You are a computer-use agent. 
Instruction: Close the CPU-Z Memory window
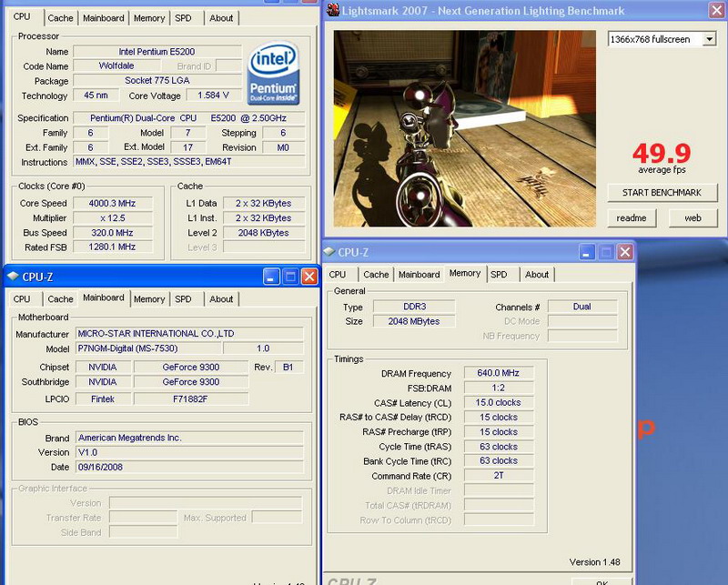tap(625, 252)
